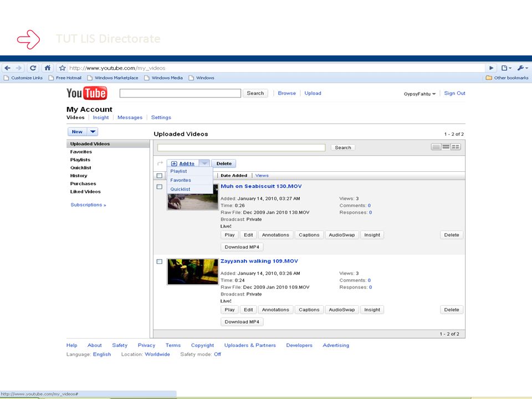Check the box for Zayyanah walking 109.MOV
This screenshot has width=532, height=399.
(160, 262)
